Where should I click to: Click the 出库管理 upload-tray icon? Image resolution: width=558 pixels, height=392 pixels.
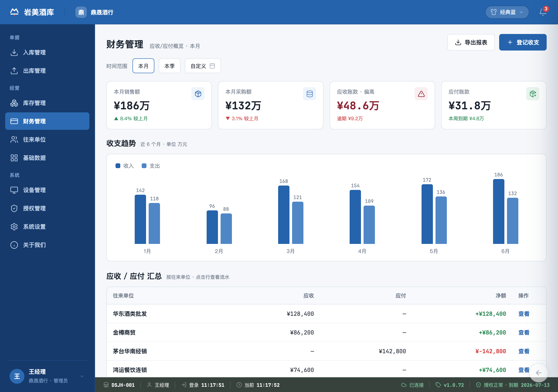click(14, 71)
